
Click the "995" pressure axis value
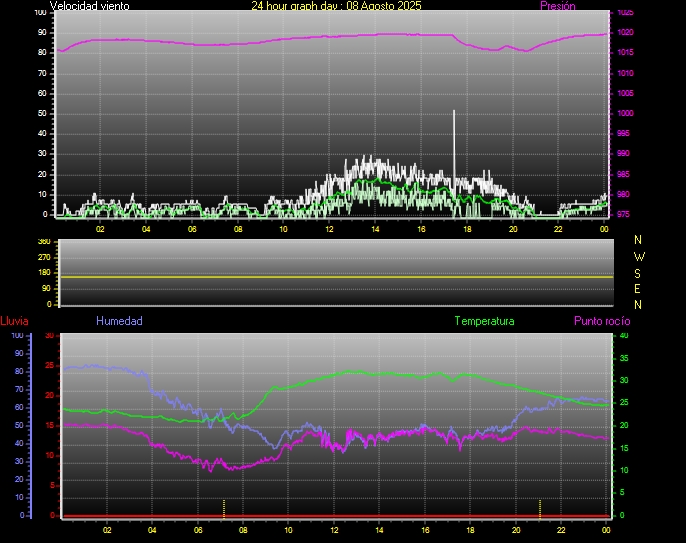[x=623, y=133]
